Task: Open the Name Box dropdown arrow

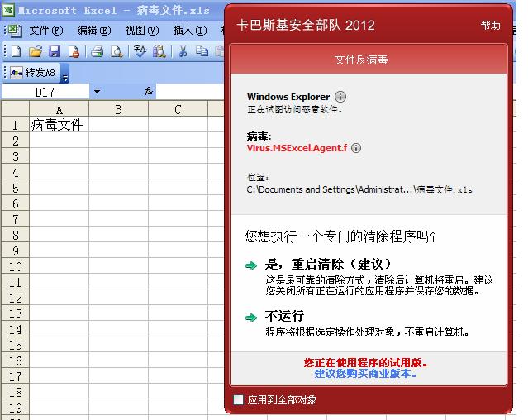Action: click(x=97, y=92)
